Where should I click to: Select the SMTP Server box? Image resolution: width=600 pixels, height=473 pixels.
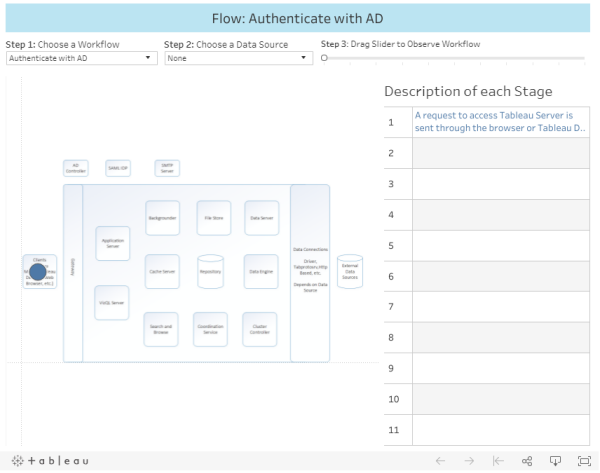click(x=167, y=168)
